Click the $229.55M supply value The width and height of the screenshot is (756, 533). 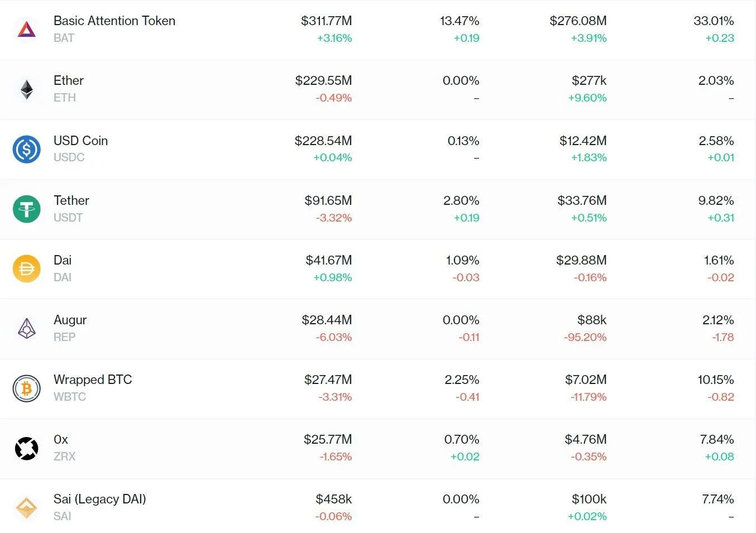coord(324,80)
